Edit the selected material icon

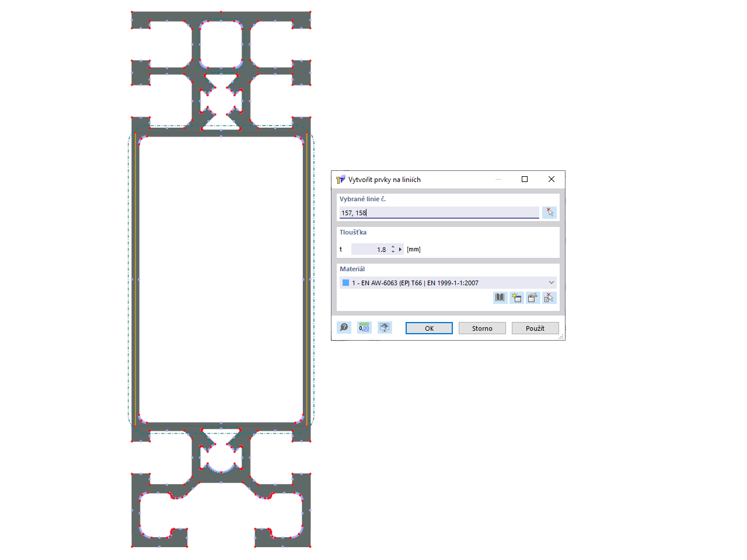533,298
